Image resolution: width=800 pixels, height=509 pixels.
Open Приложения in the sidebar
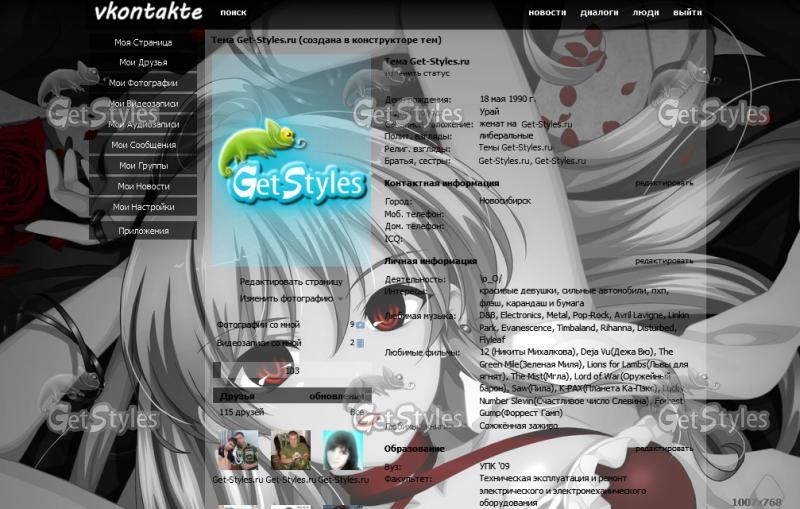point(143,231)
